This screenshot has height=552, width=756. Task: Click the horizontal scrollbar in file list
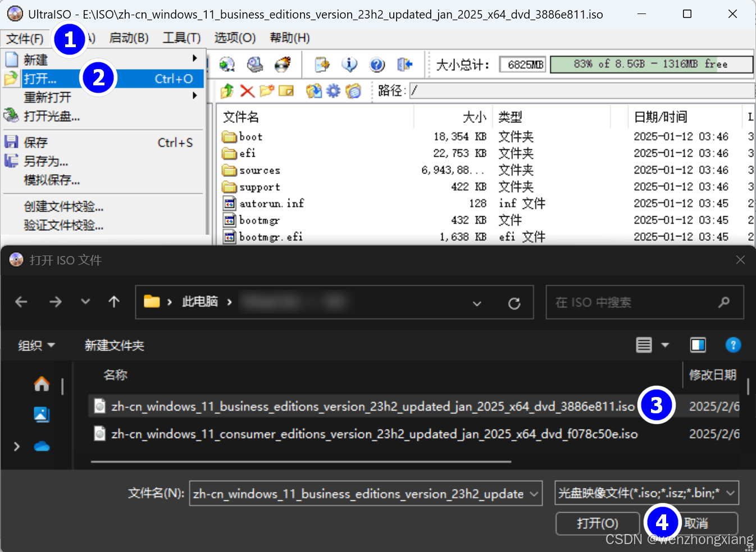coord(301,462)
